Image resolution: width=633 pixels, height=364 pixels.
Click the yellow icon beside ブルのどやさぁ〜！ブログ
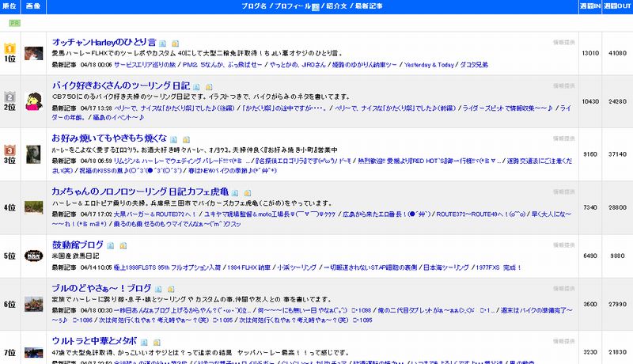[171, 289]
